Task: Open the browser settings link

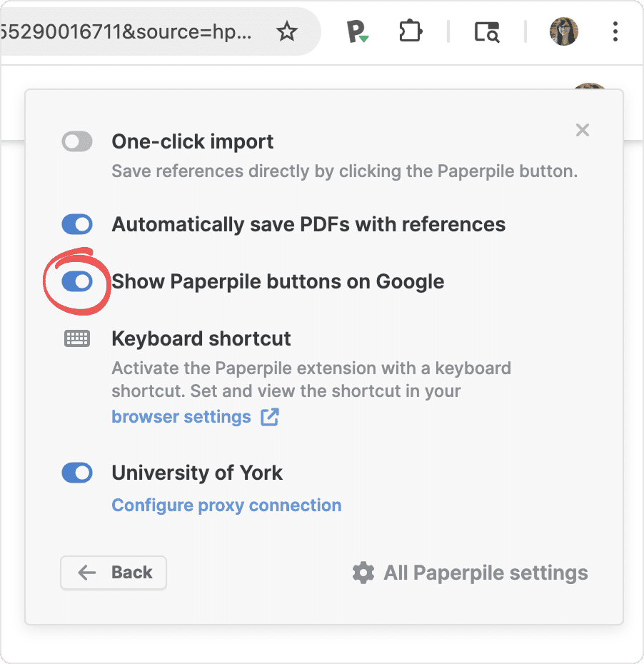Action: [181, 417]
